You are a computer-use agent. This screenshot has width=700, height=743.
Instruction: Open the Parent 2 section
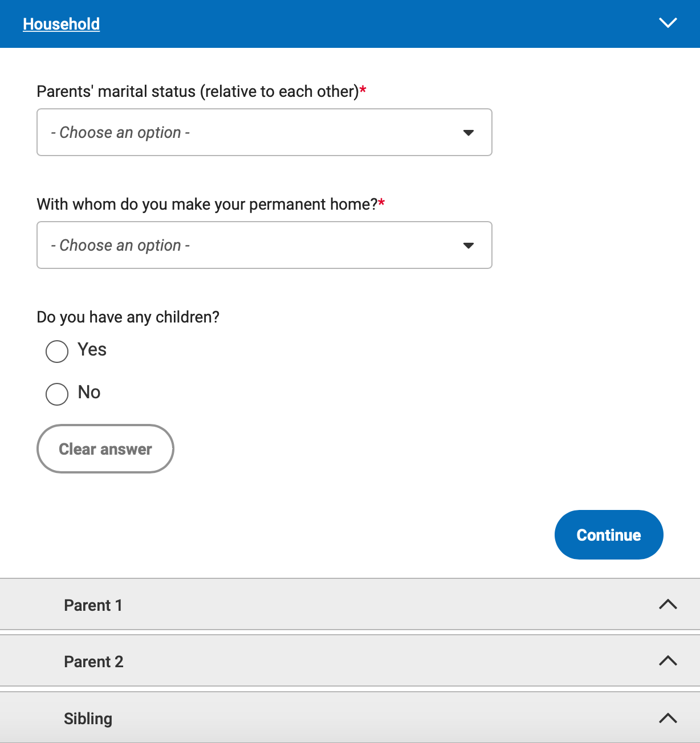(x=350, y=661)
